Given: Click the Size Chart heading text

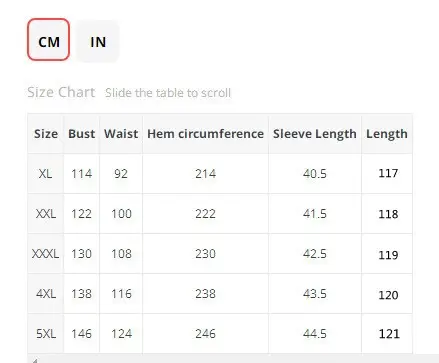Looking at the screenshot, I should 61,92.
